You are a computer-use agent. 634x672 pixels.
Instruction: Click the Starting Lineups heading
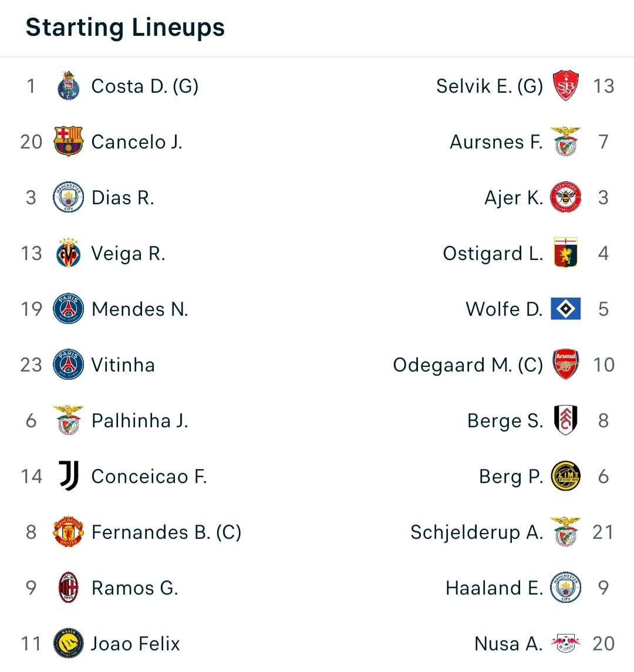point(125,28)
